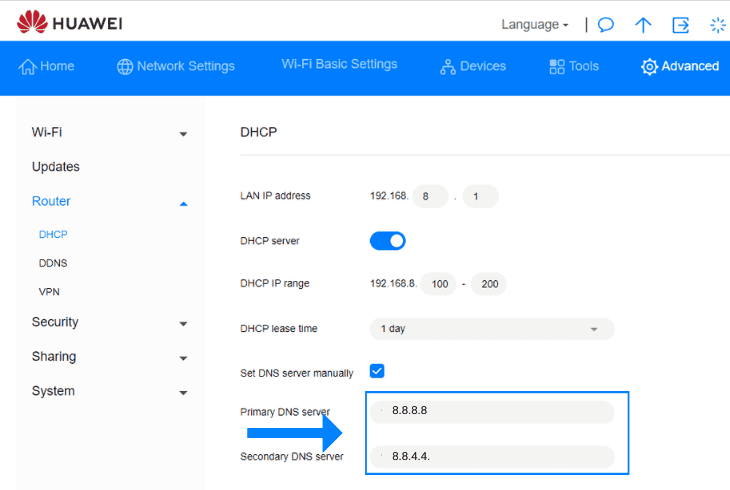This screenshot has height=490, width=730.
Task: Go to the Home tab
Action: point(47,66)
